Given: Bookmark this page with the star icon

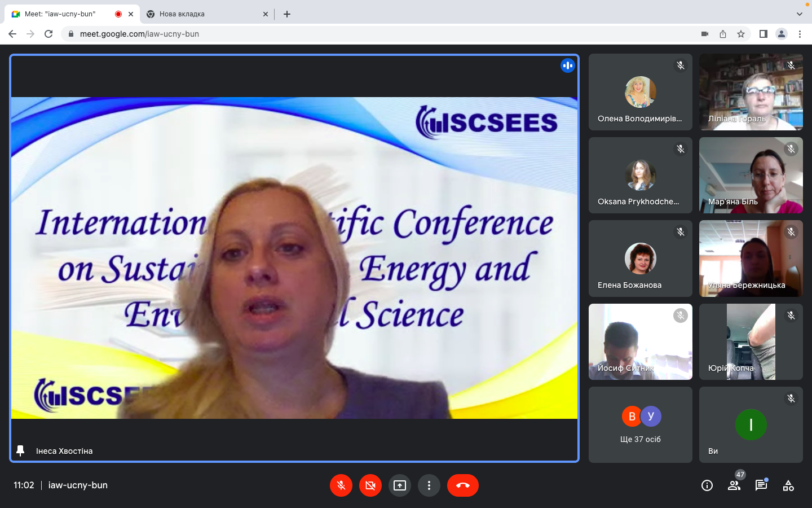Looking at the screenshot, I should tap(741, 34).
